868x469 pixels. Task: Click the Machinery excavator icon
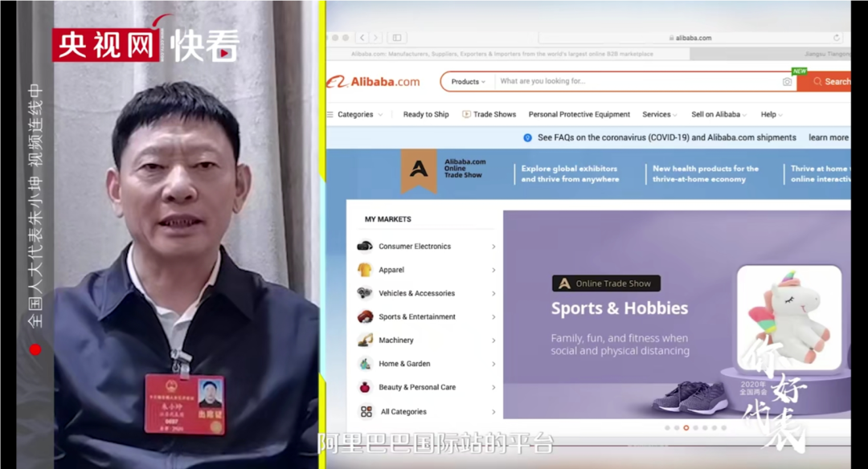click(x=365, y=341)
